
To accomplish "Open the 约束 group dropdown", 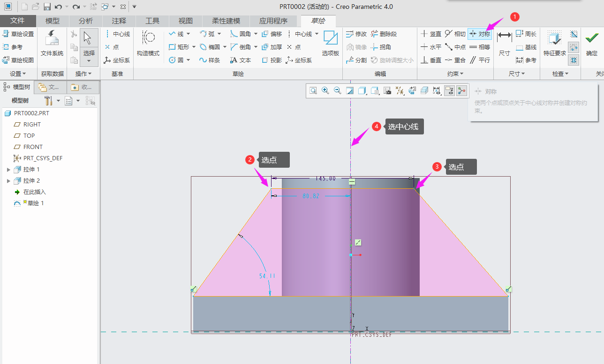I will click(455, 74).
